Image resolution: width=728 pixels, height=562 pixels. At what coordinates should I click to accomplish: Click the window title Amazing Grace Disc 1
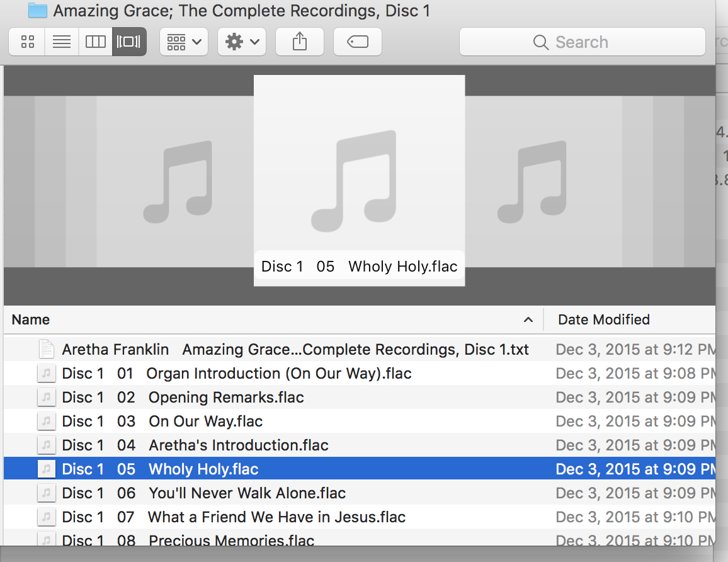(242, 10)
